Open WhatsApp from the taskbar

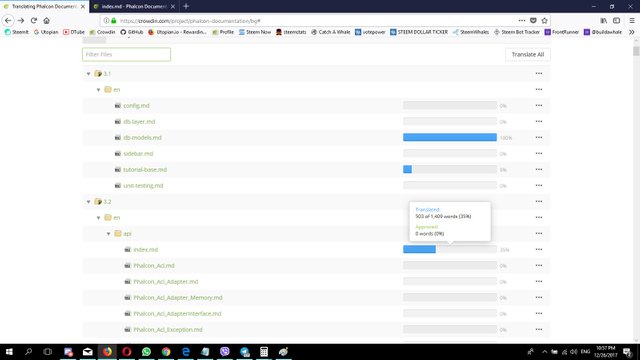click(146, 351)
